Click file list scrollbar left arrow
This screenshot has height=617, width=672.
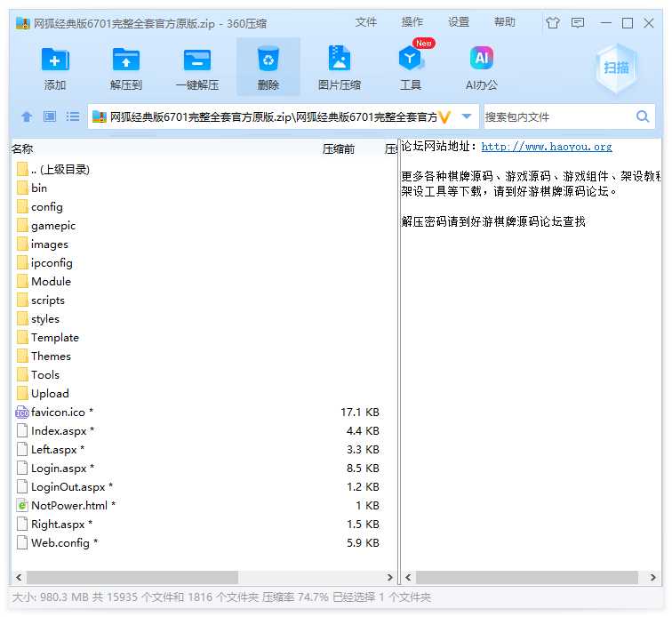pos(19,577)
